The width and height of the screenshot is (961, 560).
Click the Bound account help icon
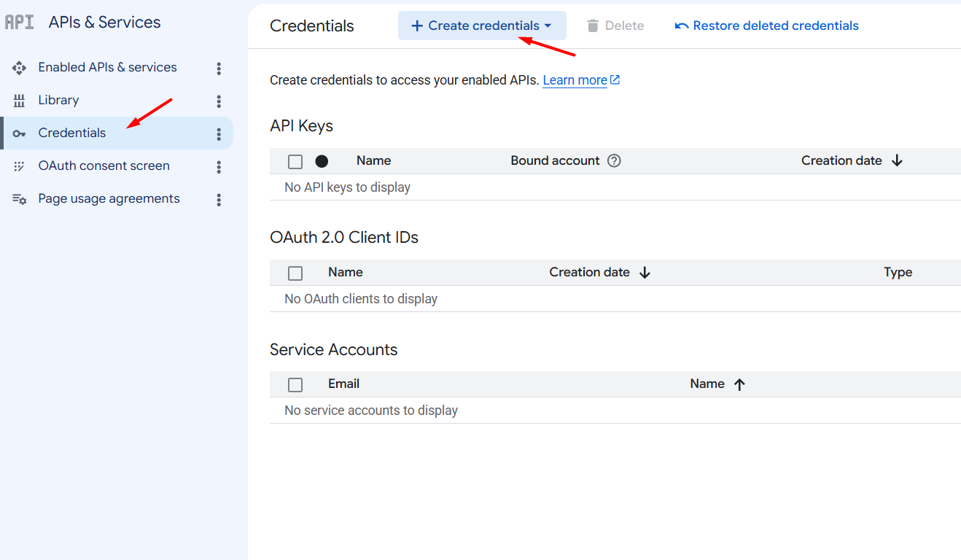(614, 161)
